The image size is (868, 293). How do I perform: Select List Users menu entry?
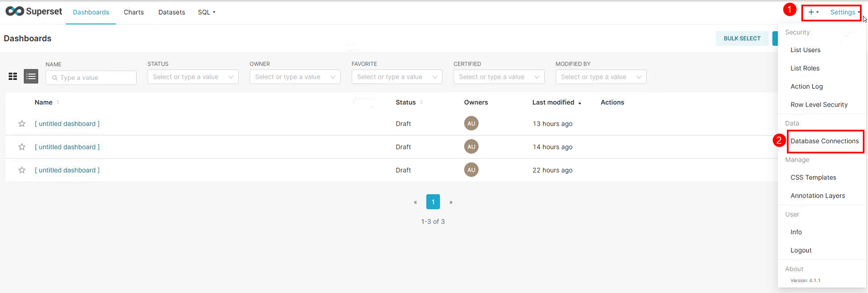click(805, 50)
